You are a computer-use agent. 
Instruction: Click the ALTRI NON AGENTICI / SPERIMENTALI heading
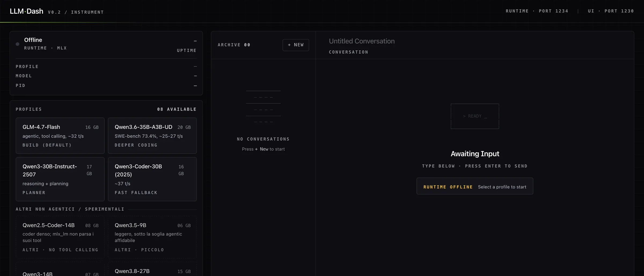coord(70,209)
